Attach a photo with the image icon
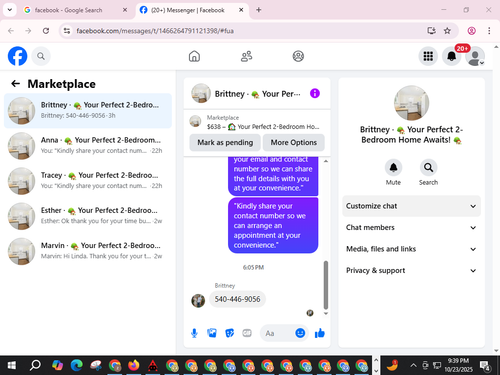 click(212, 333)
